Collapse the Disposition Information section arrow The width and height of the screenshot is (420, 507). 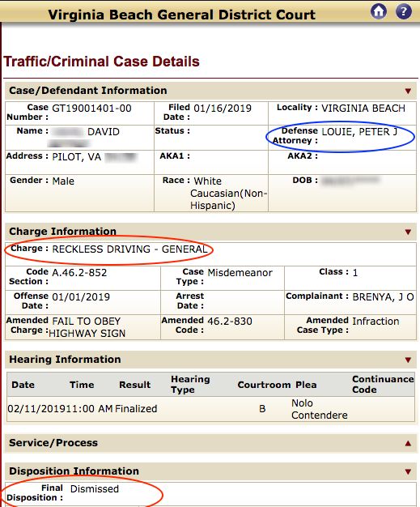(x=408, y=471)
